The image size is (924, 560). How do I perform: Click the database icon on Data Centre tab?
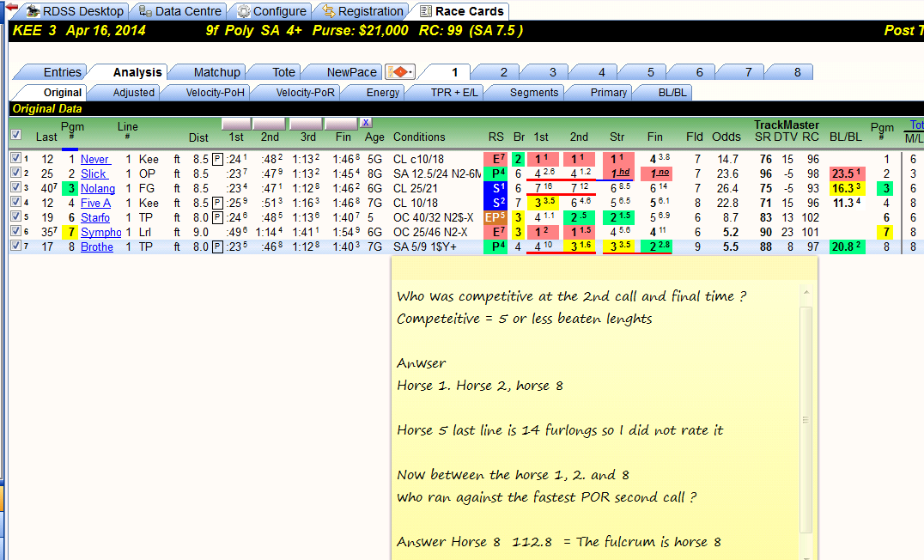coord(145,11)
